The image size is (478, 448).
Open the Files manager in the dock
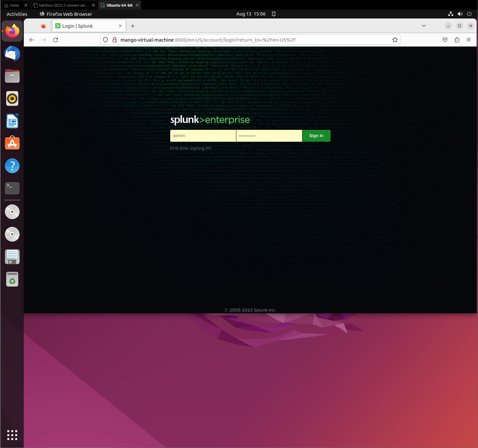point(12,76)
